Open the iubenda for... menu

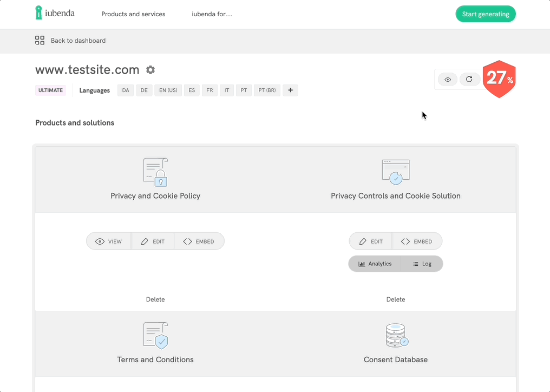click(211, 14)
